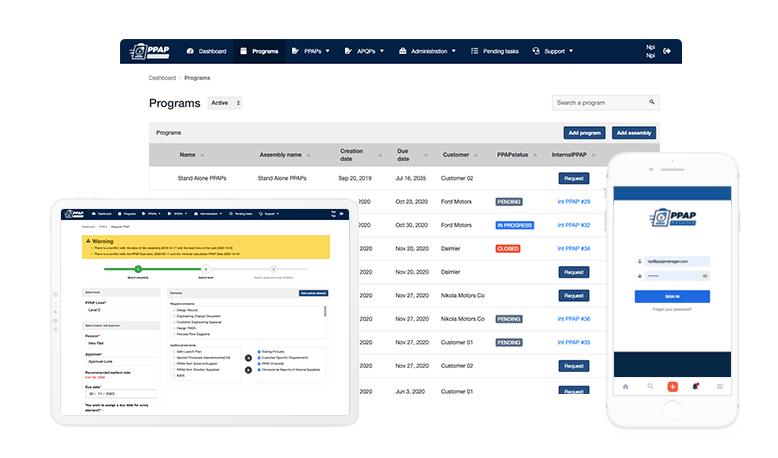778x458 pixels.
Task: Click the Administration briefcase icon in the navbar
Action: (x=402, y=51)
